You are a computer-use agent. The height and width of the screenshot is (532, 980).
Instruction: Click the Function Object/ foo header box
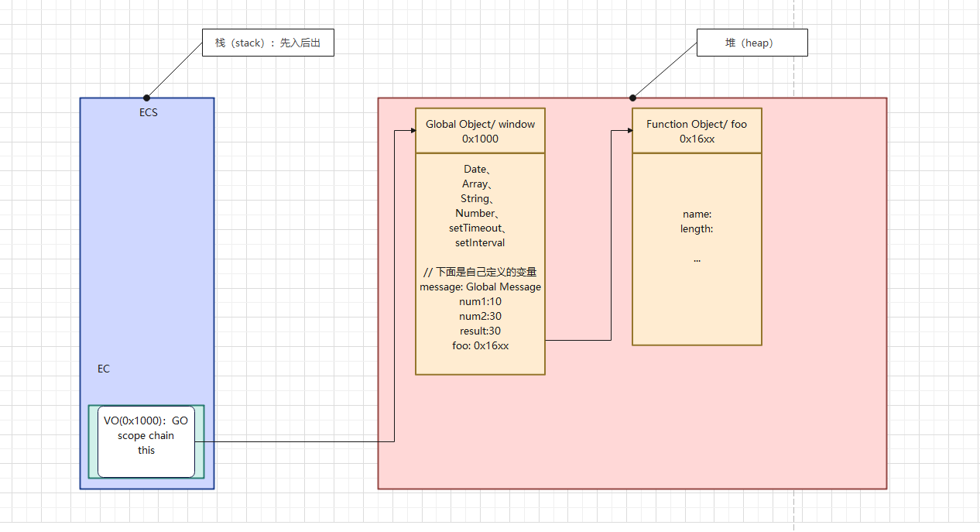[697, 131]
